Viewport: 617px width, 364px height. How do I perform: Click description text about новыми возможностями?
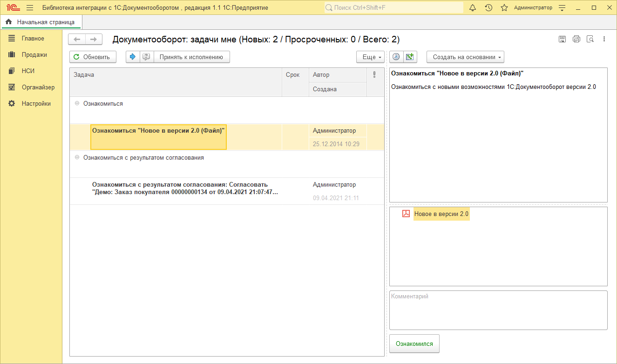point(494,87)
